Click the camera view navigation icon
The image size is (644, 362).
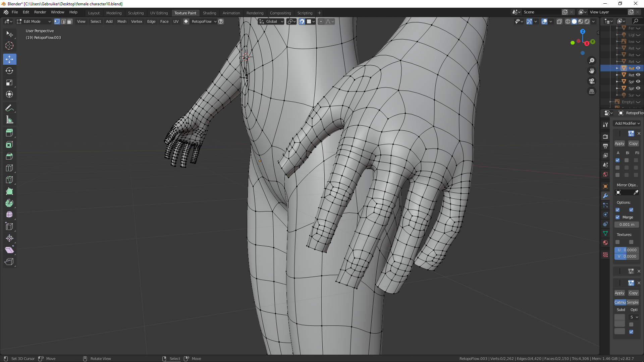coord(592,81)
